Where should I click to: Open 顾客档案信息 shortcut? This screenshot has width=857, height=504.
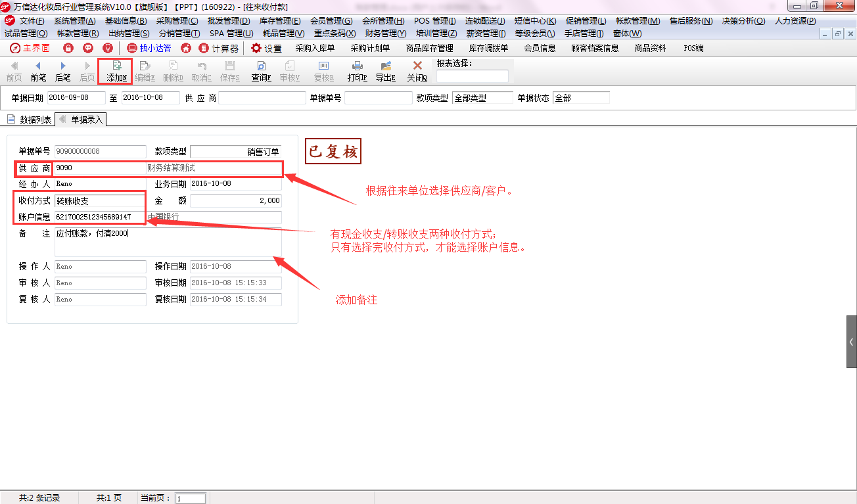[595, 48]
